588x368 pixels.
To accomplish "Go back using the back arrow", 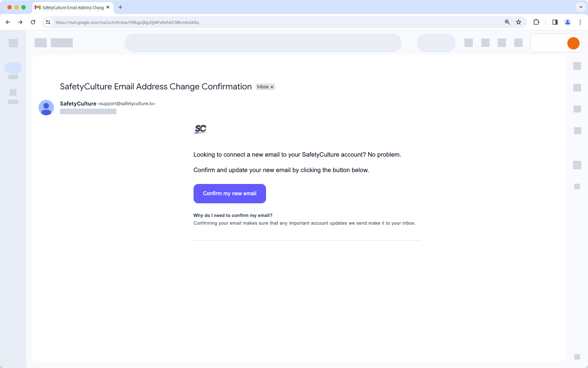I will [8, 22].
